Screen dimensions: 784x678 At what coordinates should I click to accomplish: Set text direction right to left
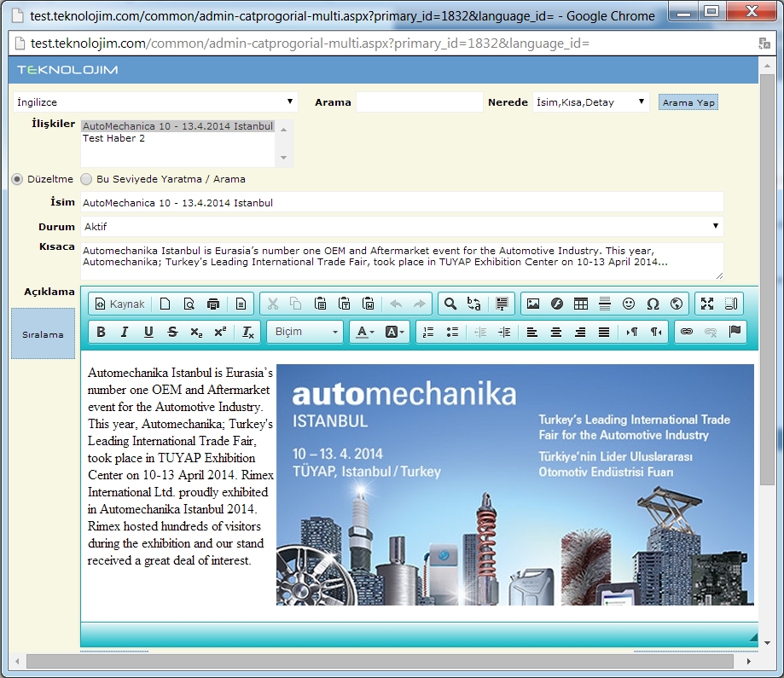(x=656, y=332)
